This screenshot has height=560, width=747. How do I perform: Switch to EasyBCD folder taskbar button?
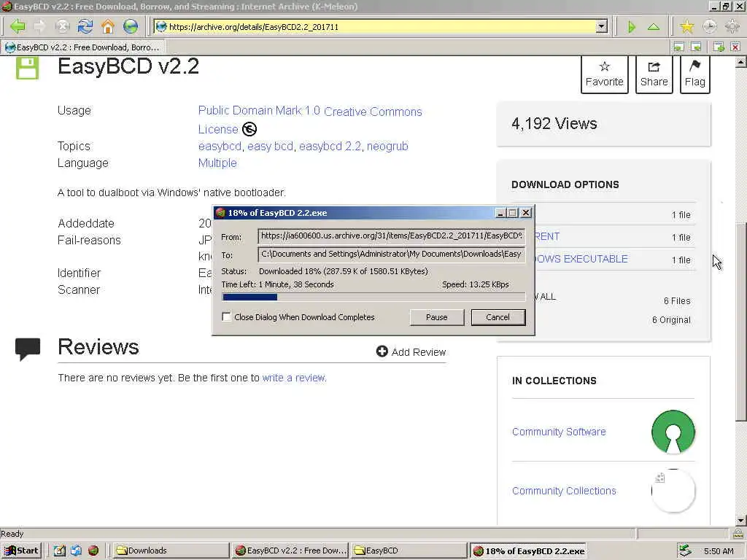(409, 551)
